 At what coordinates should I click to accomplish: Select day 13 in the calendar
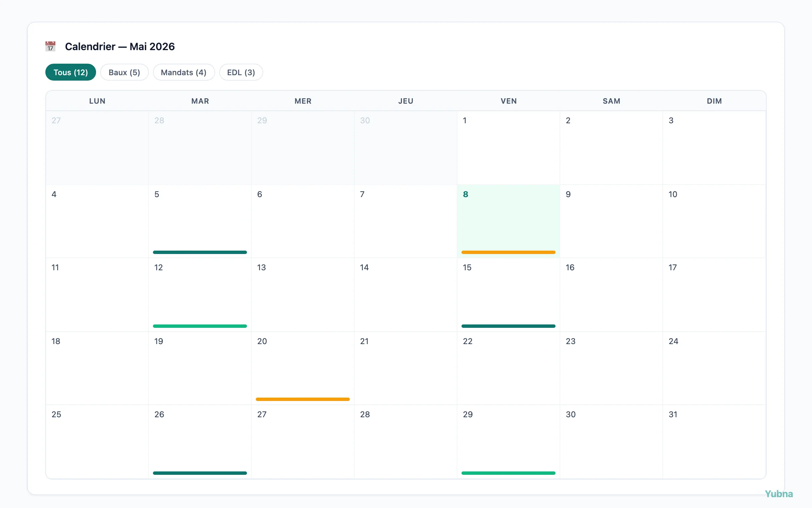[303, 295]
